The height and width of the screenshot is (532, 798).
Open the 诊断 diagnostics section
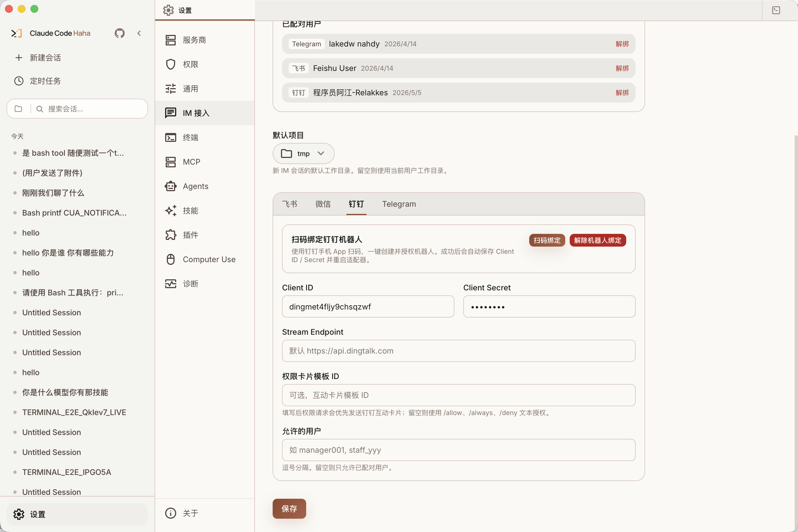(204, 284)
